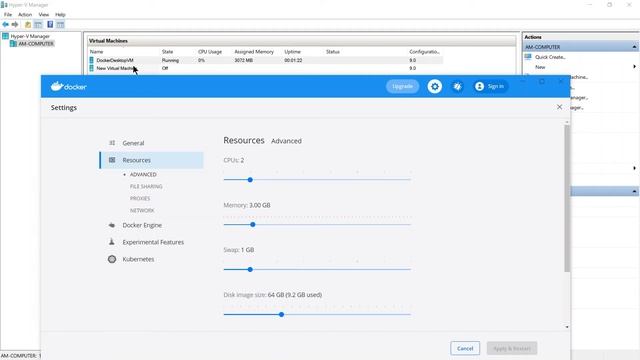Click the AM-COMPUTER server icon in tree
Image resolution: width=640 pixels, height=360 pixels.
[x=13, y=43]
